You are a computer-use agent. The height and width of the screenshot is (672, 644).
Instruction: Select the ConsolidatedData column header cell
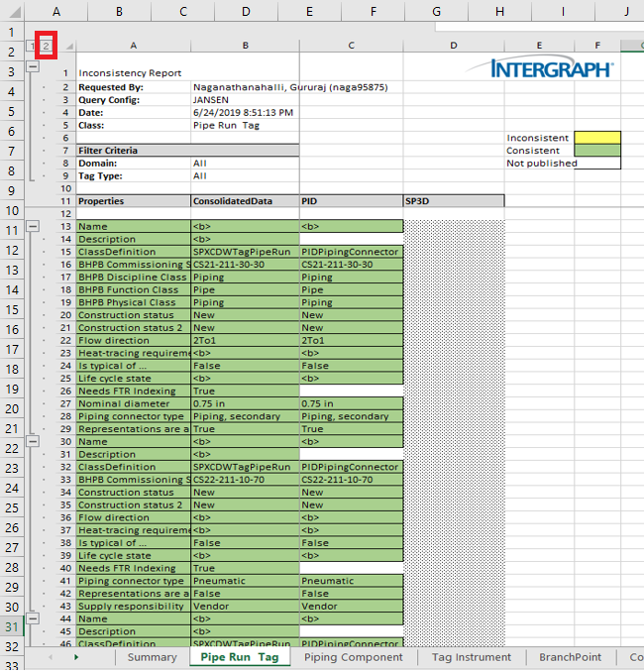coord(245,200)
